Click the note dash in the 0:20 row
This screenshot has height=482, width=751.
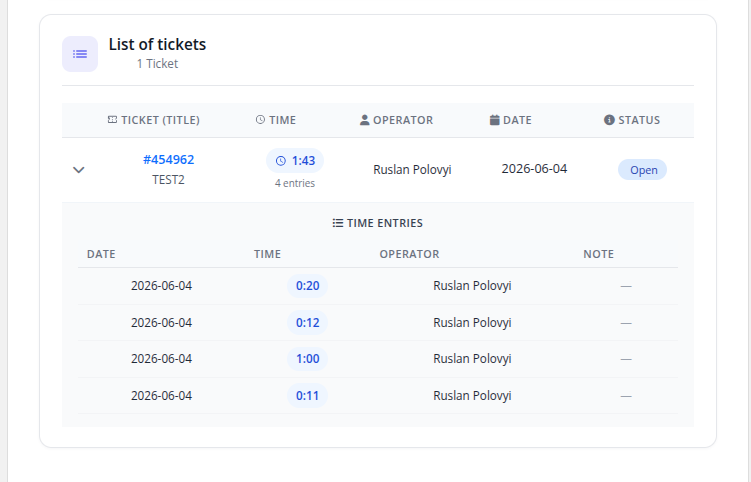click(x=626, y=287)
